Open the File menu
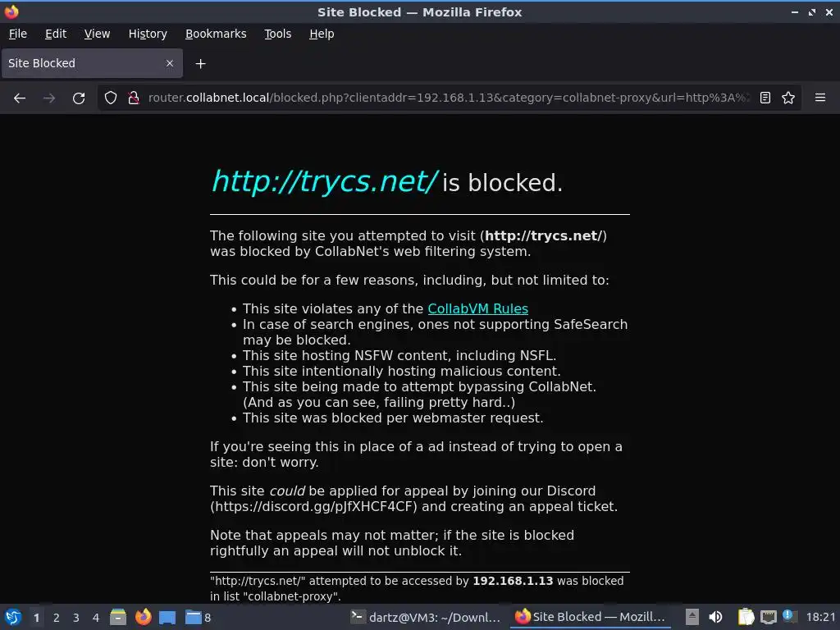This screenshot has width=840, height=630. (18, 34)
